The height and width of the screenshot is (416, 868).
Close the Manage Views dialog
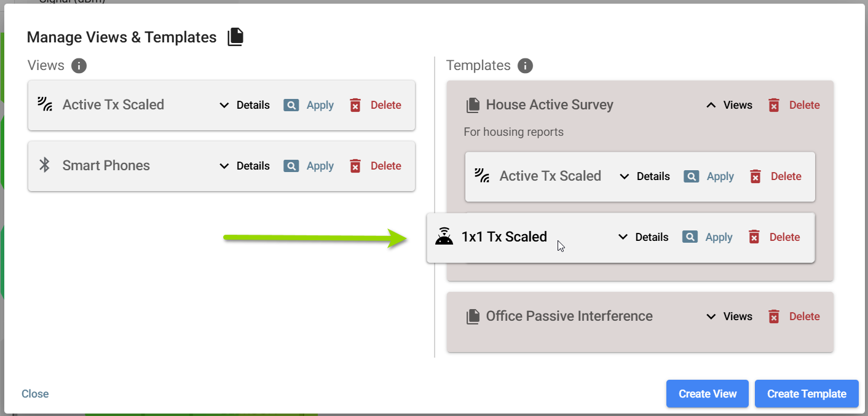click(35, 394)
